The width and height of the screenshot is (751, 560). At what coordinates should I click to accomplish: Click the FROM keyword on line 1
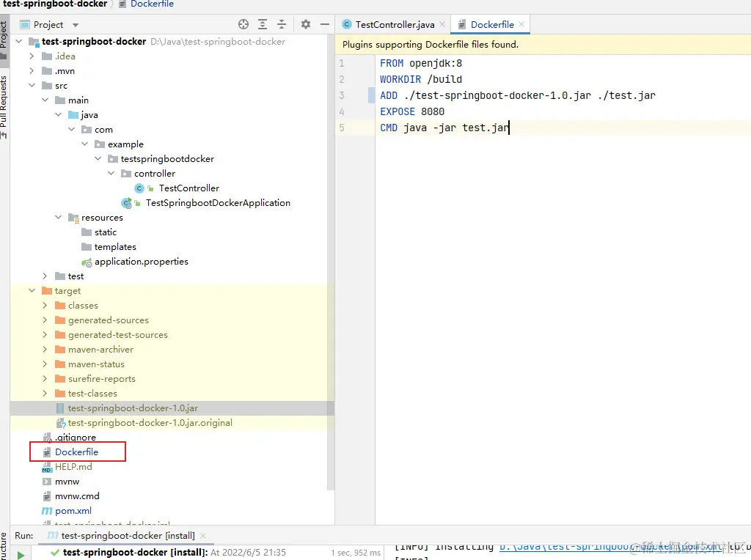(392, 63)
